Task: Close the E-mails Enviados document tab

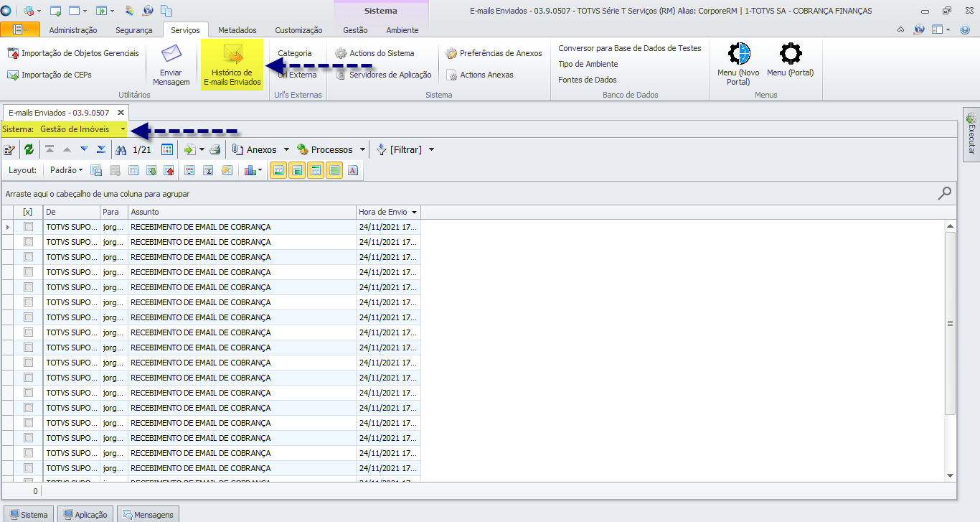Action: click(121, 112)
